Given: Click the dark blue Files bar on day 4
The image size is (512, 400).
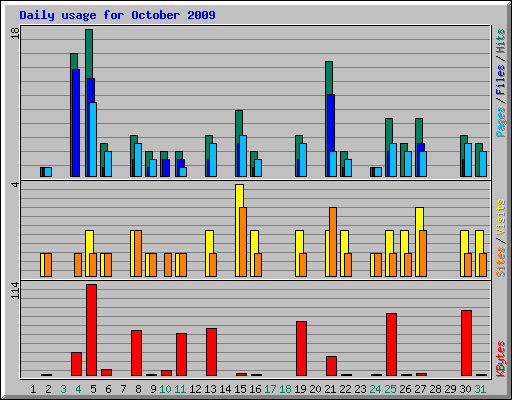Looking at the screenshot, I should (76, 123).
